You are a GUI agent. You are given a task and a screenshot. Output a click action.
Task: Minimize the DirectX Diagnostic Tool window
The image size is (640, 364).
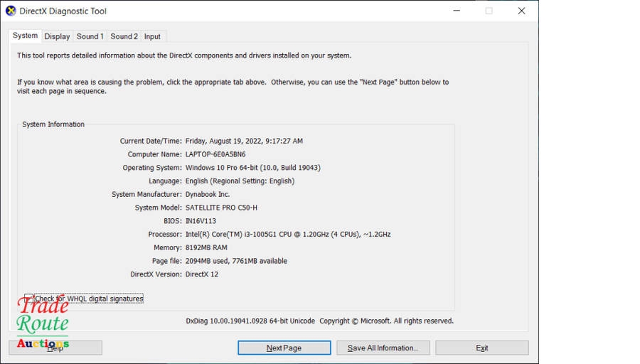point(456,11)
